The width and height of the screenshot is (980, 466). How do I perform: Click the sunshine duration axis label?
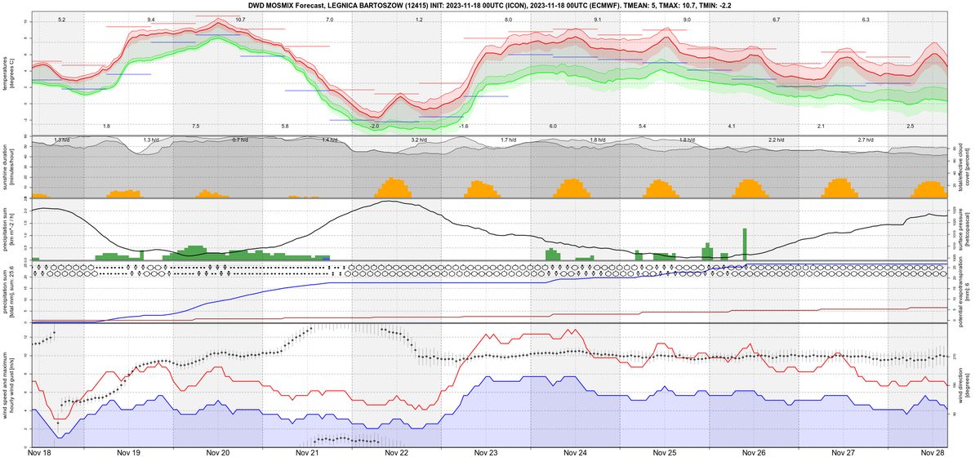point(10,168)
